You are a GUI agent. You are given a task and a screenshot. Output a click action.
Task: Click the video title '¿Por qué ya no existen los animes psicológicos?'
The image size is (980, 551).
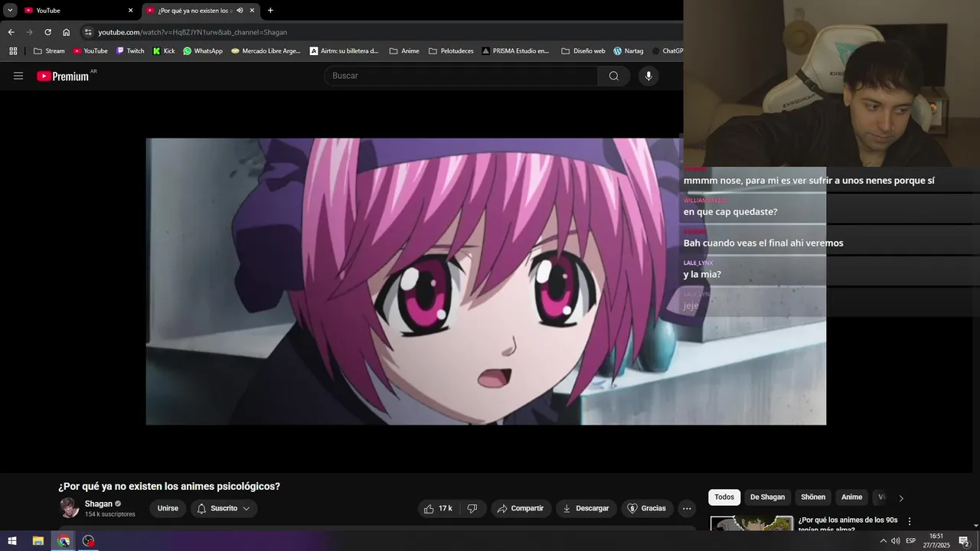169,486
